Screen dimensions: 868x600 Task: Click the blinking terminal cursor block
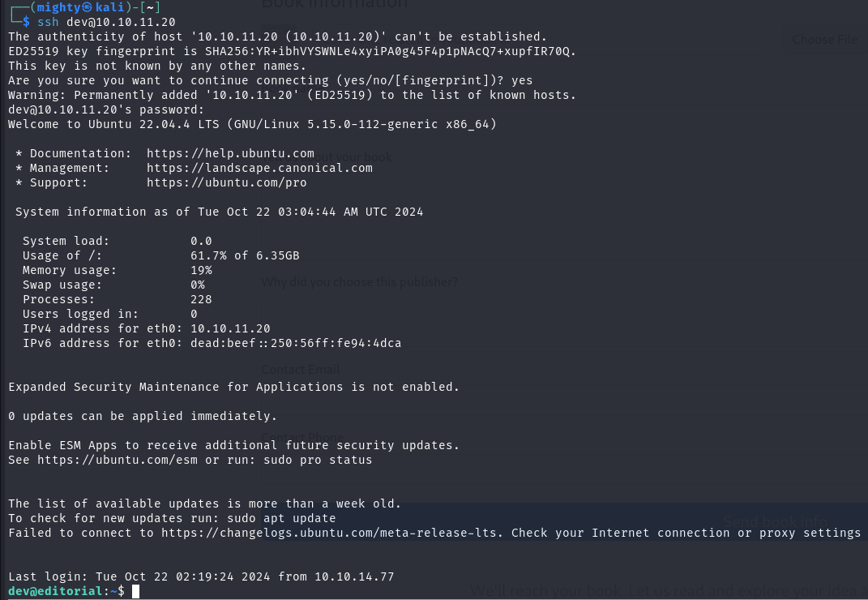pos(136,592)
